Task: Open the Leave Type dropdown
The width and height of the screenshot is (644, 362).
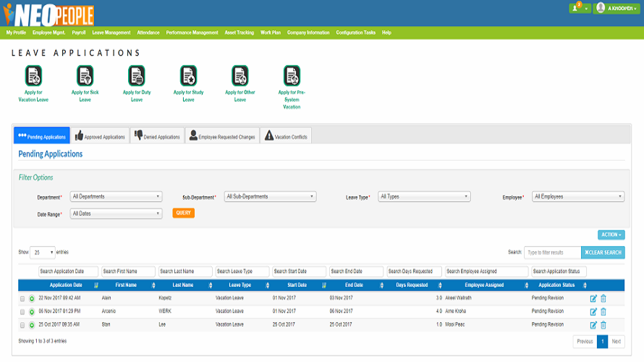Action: [x=425, y=196]
